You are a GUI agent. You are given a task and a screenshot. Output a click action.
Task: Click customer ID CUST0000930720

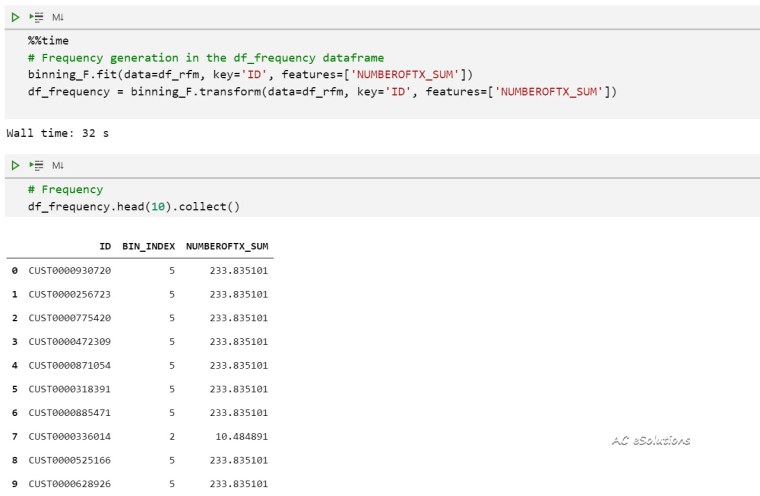[70, 270]
